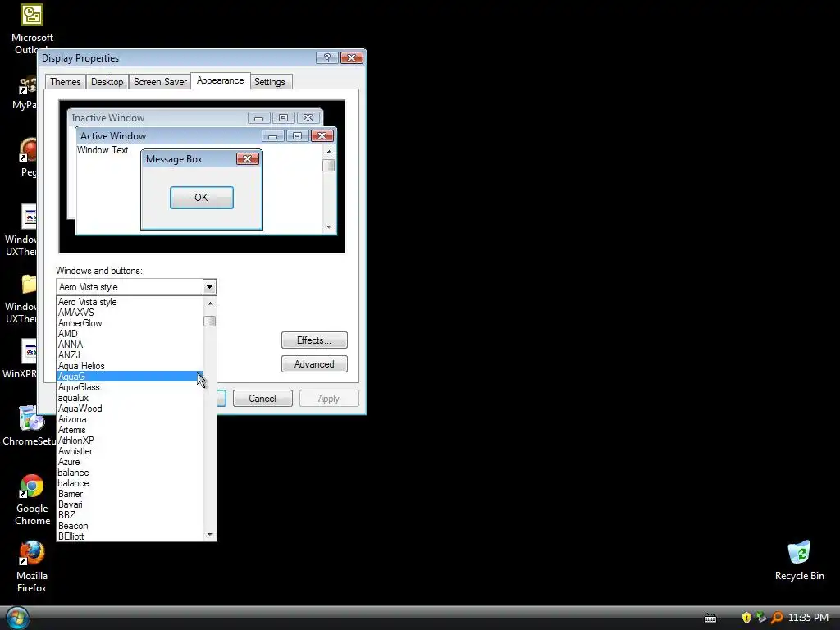Choose Bavari from the list
This screenshot has height=630, width=840.
point(130,504)
